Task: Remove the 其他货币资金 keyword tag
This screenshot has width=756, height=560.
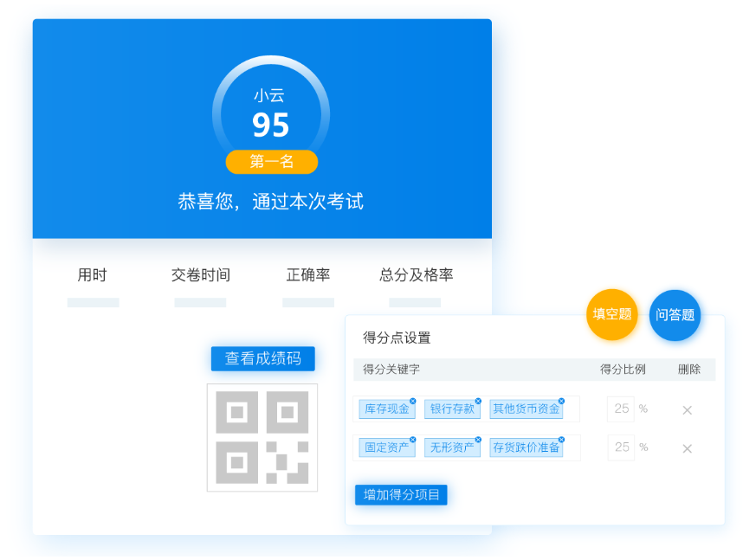Action: tap(561, 401)
